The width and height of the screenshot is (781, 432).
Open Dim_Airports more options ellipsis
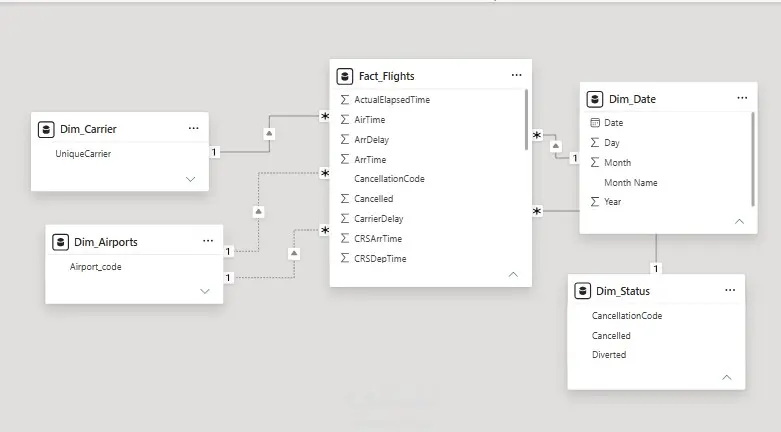208,241
